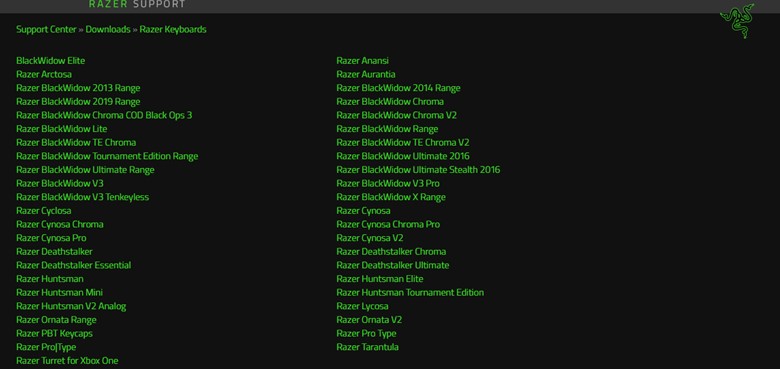
Task: Open BlackWidow Ultimate Stealth 2016
Action: coord(418,170)
